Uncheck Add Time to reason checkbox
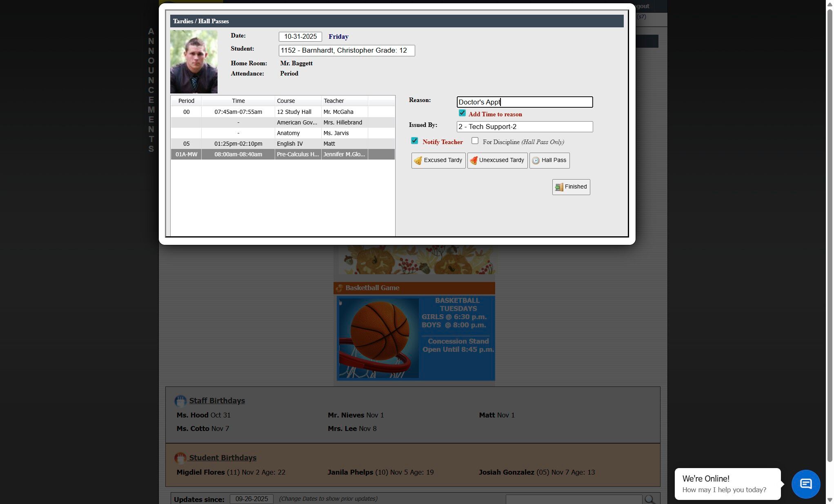 [x=462, y=113]
